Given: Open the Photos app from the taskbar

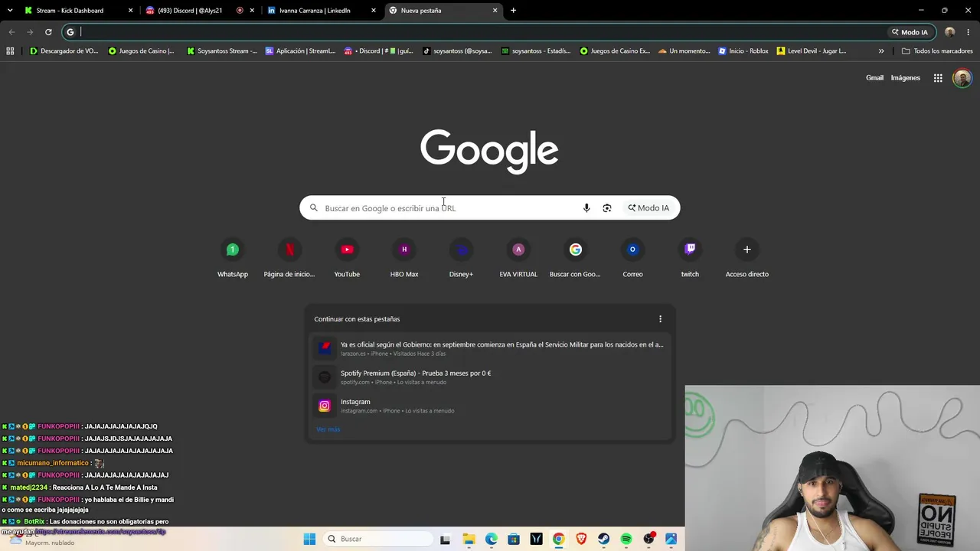Looking at the screenshot, I should coord(671,539).
